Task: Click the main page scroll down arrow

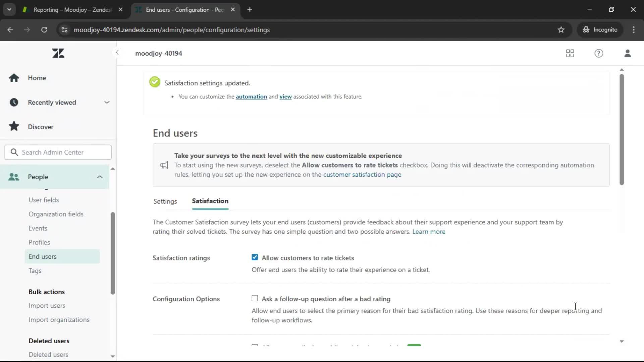Action: [x=622, y=341]
